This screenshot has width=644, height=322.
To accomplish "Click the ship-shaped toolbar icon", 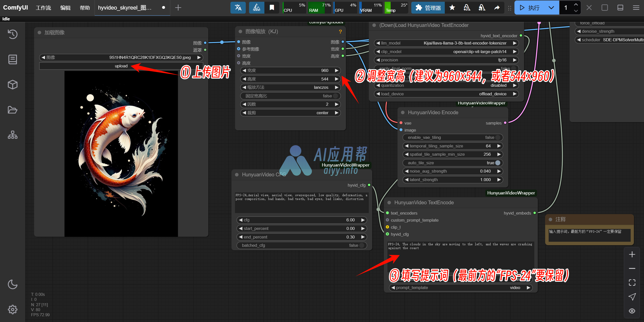I will 257,8.
